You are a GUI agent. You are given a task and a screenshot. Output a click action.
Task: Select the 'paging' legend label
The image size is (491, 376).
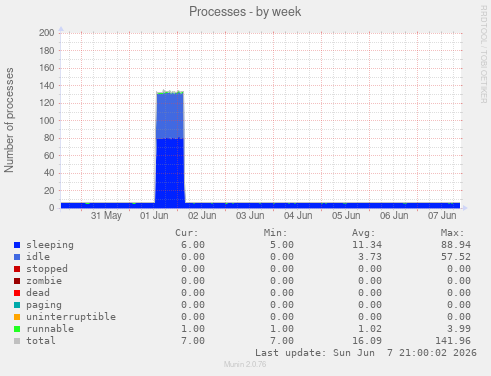(44, 305)
